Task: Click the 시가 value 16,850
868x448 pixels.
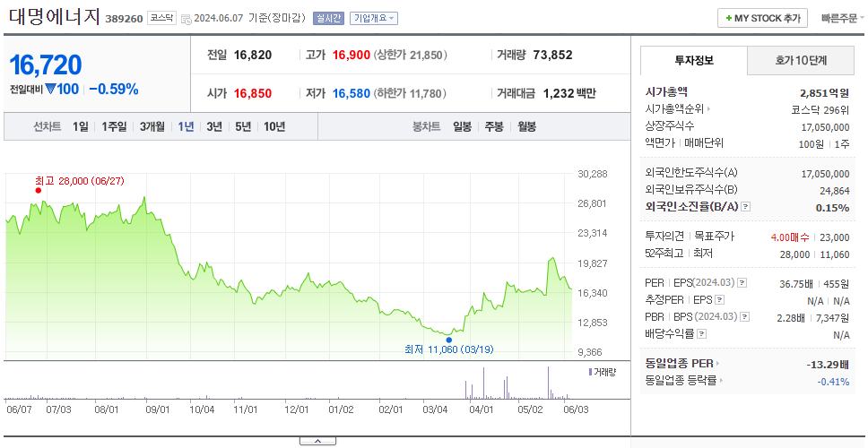Action: coord(253,93)
